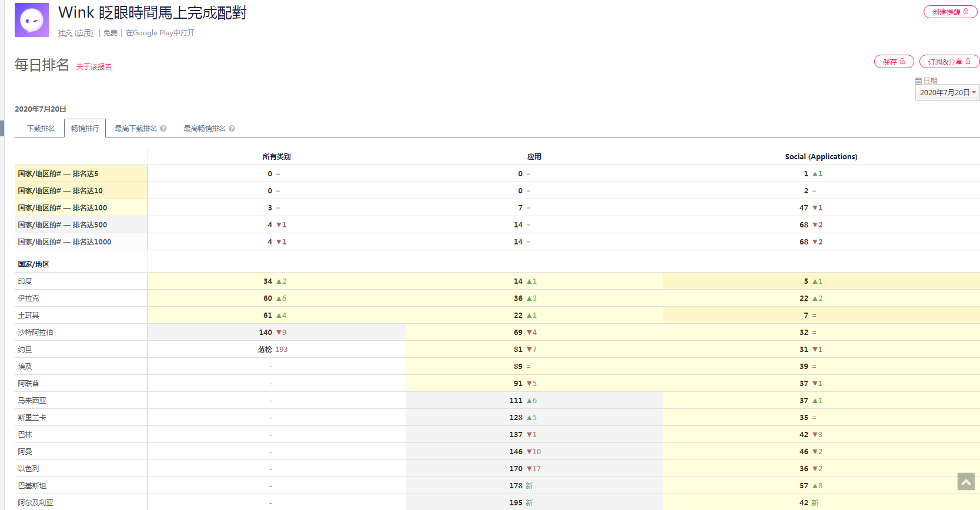The height and width of the screenshot is (510, 980).
Task: Click the calendar icon next to 日期
Action: coord(918,81)
